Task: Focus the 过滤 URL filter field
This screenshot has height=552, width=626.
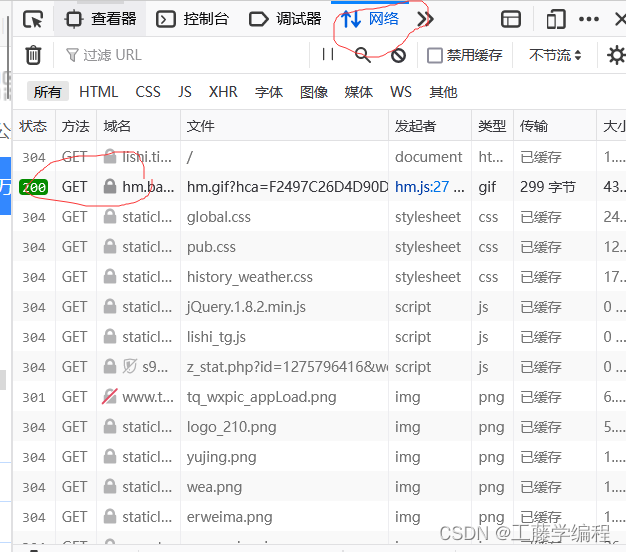Action: click(x=184, y=55)
